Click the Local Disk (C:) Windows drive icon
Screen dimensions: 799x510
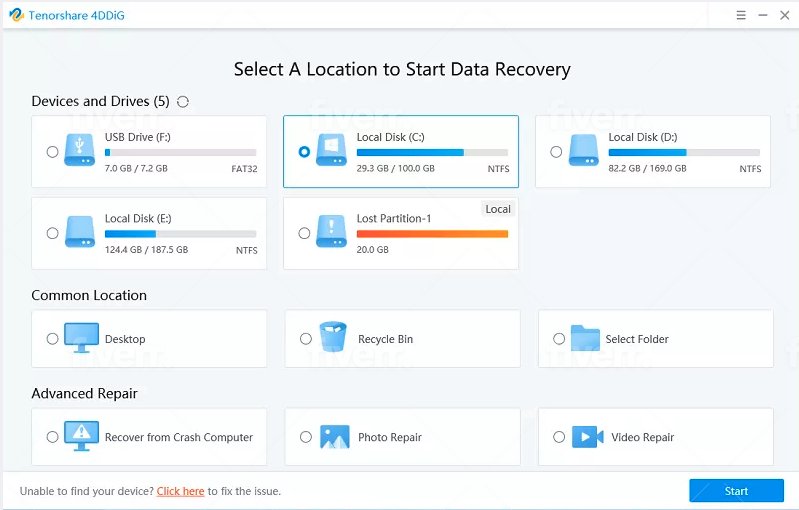click(x=331, y=150)
